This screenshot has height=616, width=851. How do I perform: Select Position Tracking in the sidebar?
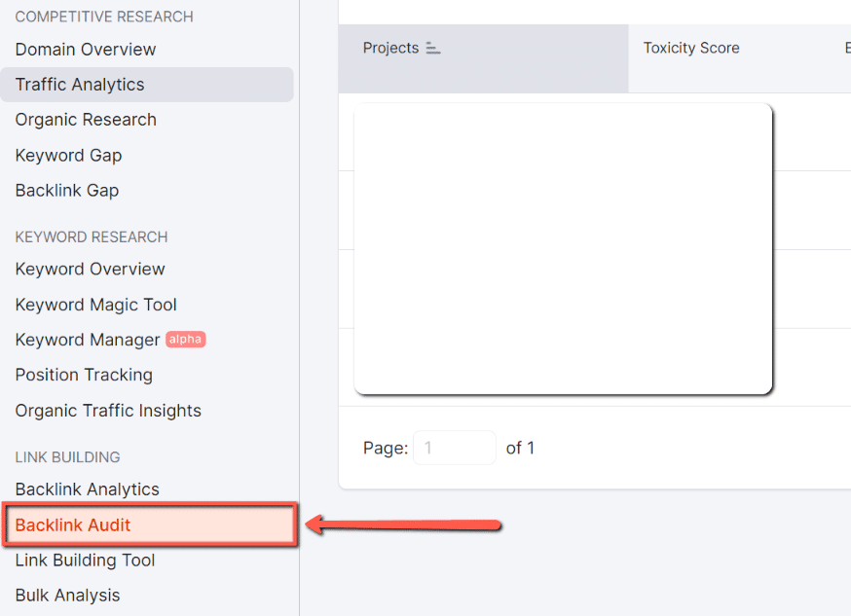[x=84, y=375]
